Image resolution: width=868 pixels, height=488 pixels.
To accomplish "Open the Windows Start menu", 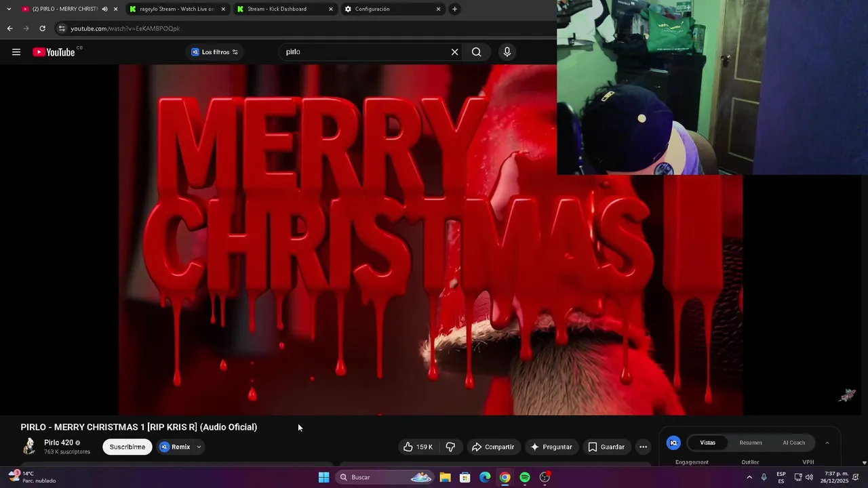I will coord(323,477).
